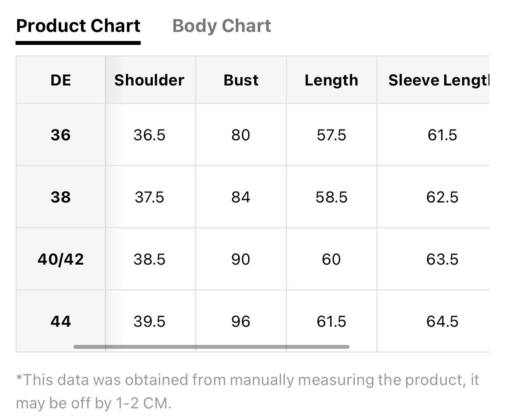Click the horizontal scrollbar under the table
This screenshot has height=420, width=505.
211,347
